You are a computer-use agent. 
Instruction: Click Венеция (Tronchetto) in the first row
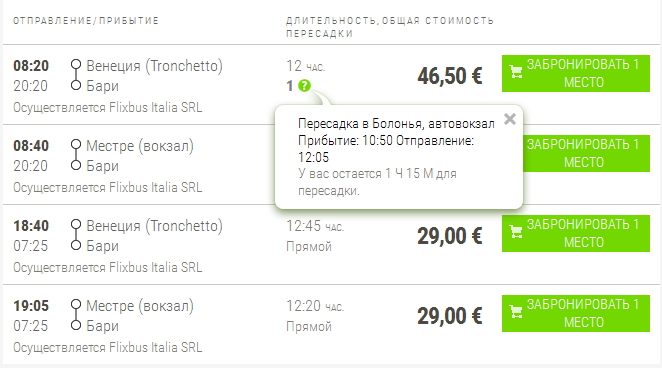coord(155,66)
